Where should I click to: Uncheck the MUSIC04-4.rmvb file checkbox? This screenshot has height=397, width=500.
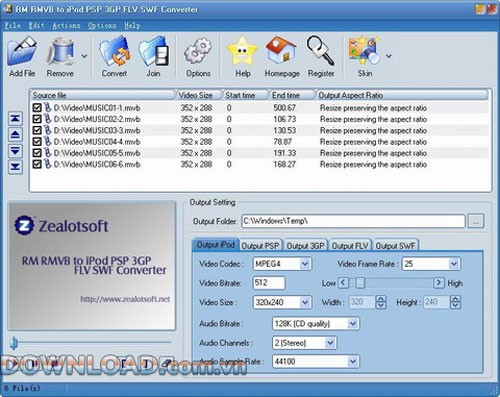click(x=37, y=142)
